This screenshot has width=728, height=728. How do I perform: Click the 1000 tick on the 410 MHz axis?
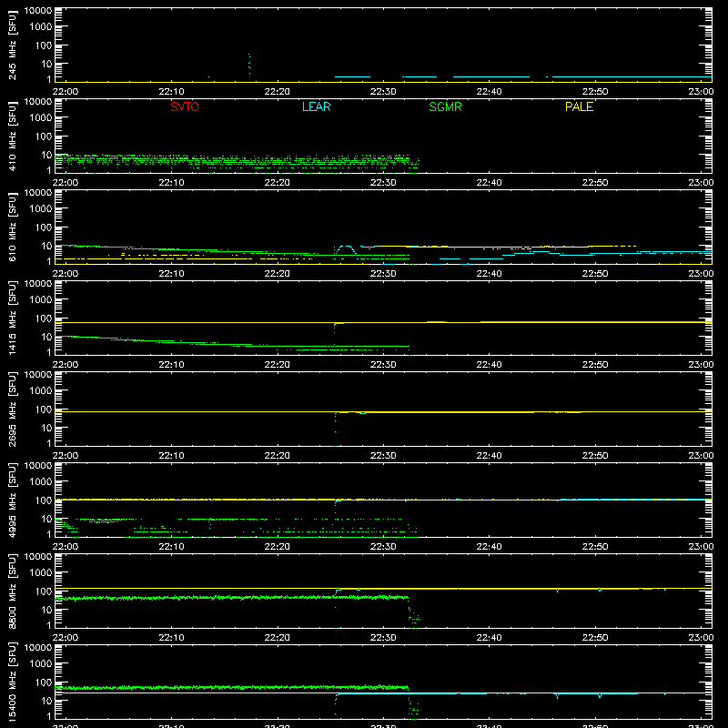41,118
